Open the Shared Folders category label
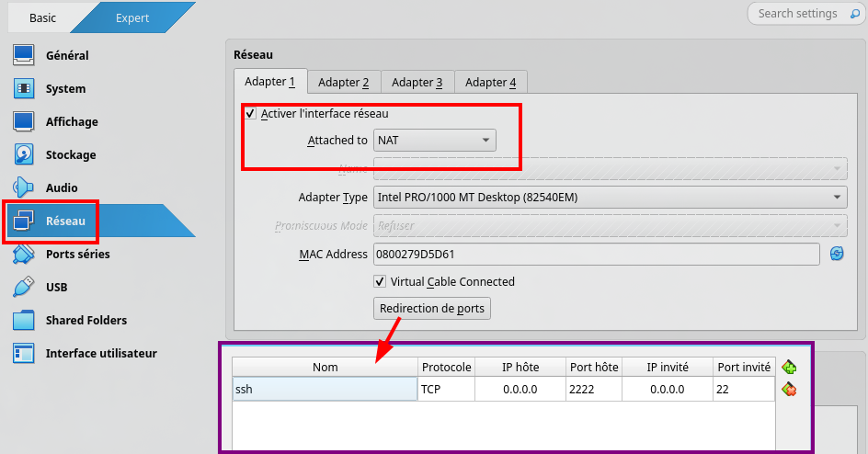Image resolution: width=868 pixels, height=454 pixels. [86, 320]
